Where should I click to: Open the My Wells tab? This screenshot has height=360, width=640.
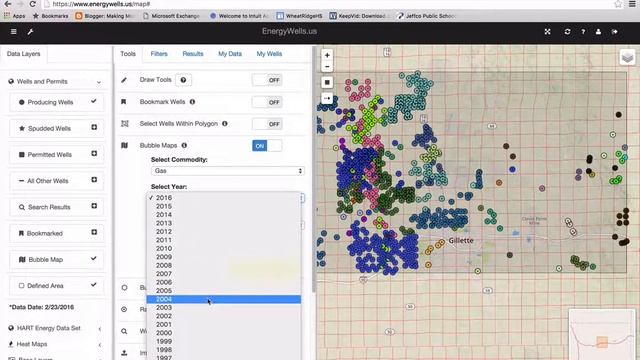click(269, 54)
